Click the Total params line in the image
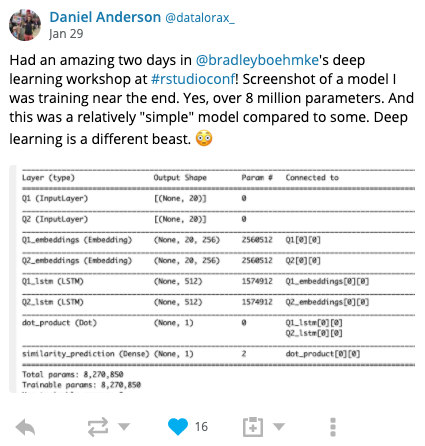This screenshot has width=425, height=446. tap(73, 374)
